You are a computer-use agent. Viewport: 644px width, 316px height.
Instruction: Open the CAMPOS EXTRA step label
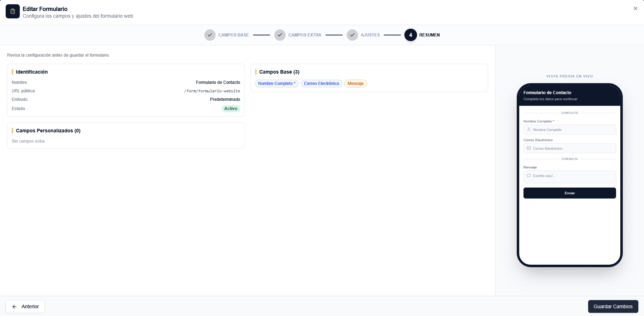(x=305, y=35)
